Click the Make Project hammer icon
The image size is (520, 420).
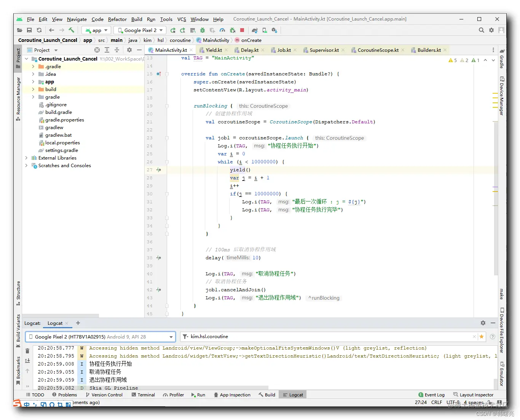(71, 30)
